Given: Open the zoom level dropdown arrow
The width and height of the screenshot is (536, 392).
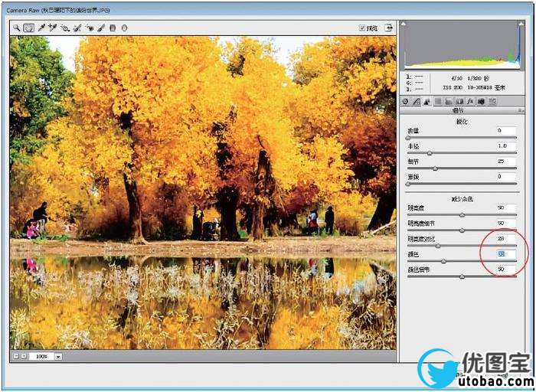Looking at the screenshot, I should coord(58,357).
